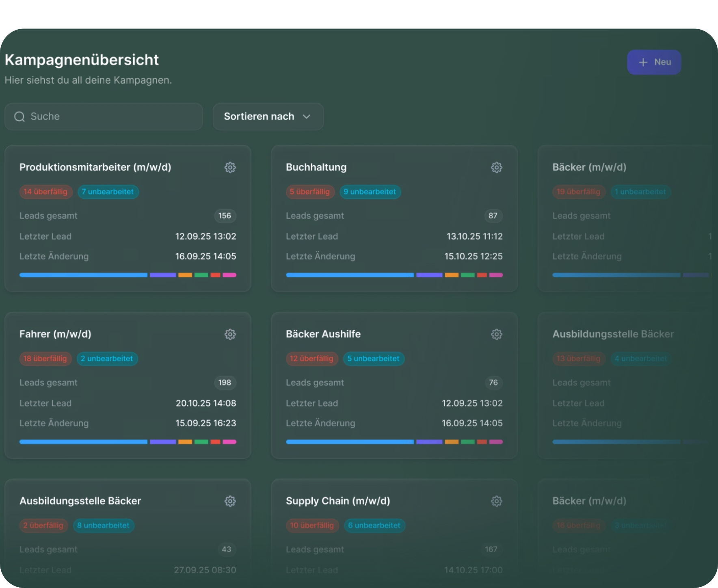Viewport: 718px width, 588px height.
Task: Click the 156 leads count badge
Action: 225,216
